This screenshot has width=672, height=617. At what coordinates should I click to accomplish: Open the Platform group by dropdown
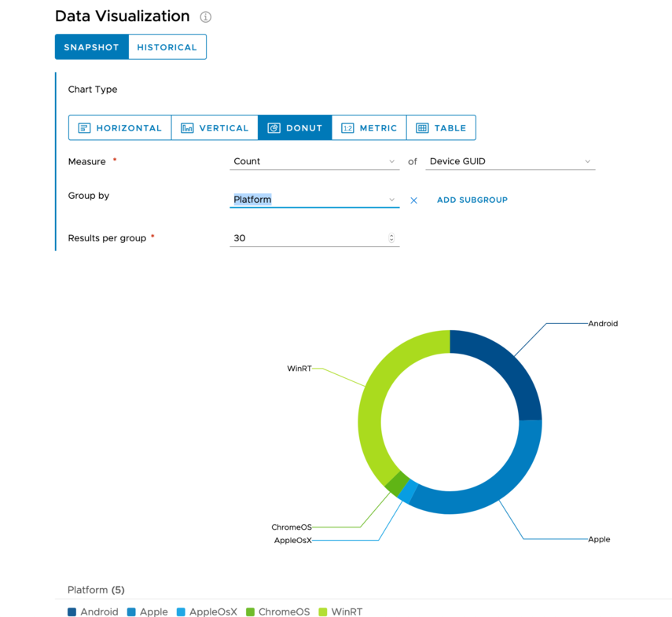pyautogui.click(x=314, y=200)
